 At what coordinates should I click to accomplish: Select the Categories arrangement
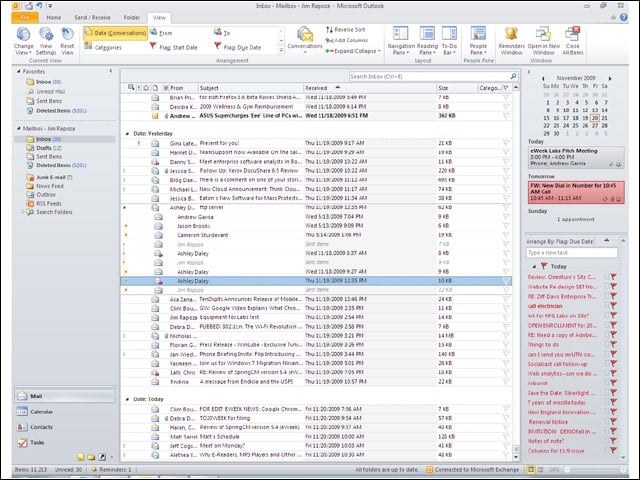(103, 47)
